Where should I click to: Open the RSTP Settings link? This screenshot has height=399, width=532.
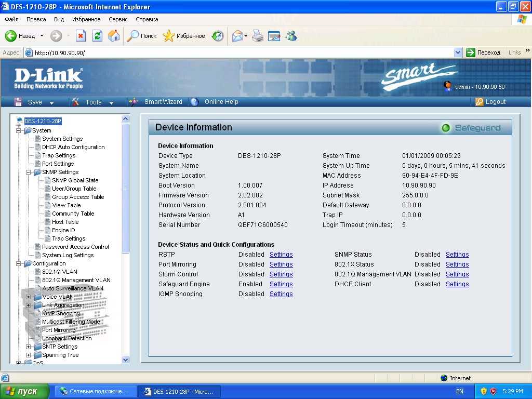pos(281,255)
